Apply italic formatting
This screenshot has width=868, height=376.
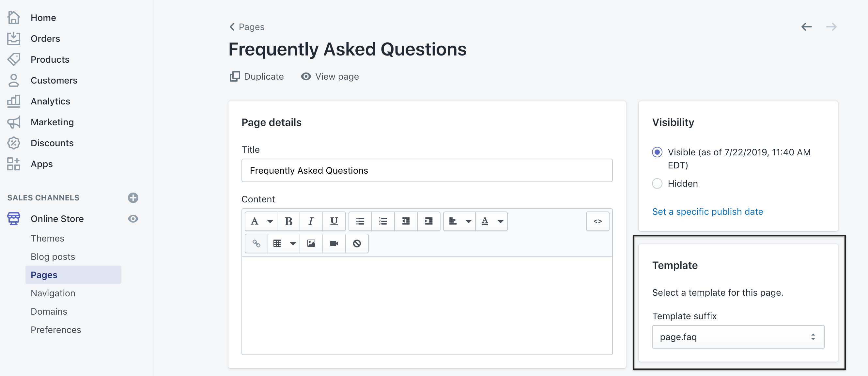(311, 221)
